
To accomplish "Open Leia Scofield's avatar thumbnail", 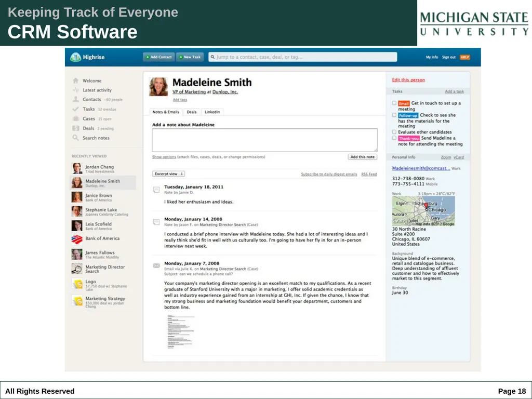I will 77,225.
